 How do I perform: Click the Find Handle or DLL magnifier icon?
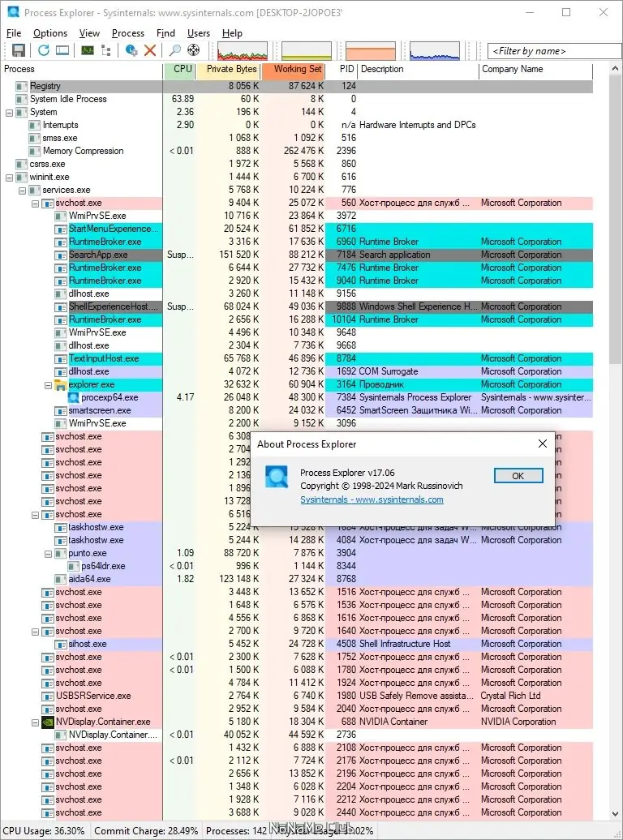pyautogui.click(x=174, y=50)
